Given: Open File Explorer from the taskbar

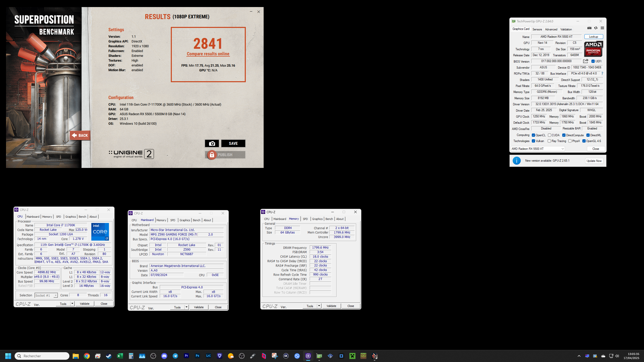Looking at the screenshot, I should [x=76, y=356].
